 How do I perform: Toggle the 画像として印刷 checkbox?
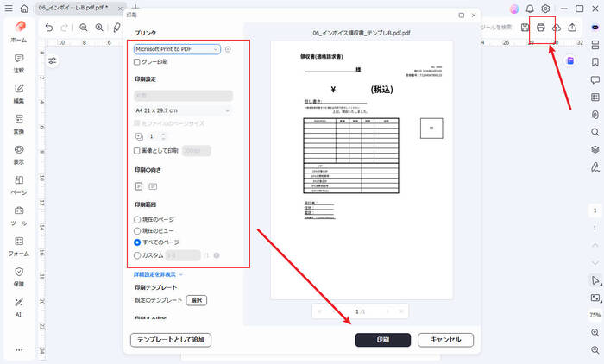[136, 151]
